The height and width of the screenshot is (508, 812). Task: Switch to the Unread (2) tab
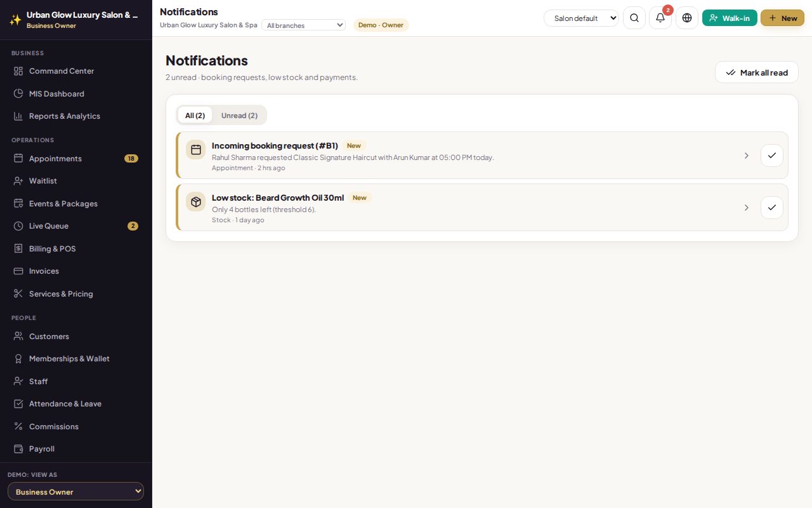(239, 115)
